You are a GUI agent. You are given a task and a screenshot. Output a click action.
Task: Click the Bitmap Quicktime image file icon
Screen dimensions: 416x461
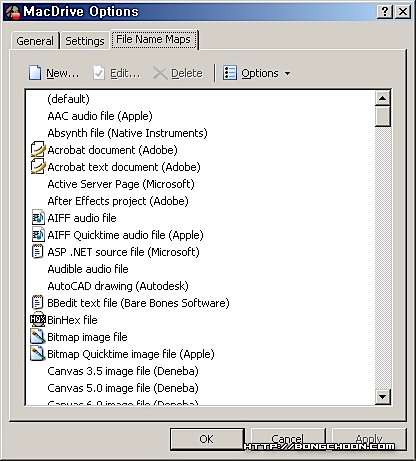[x=38, y=354]
